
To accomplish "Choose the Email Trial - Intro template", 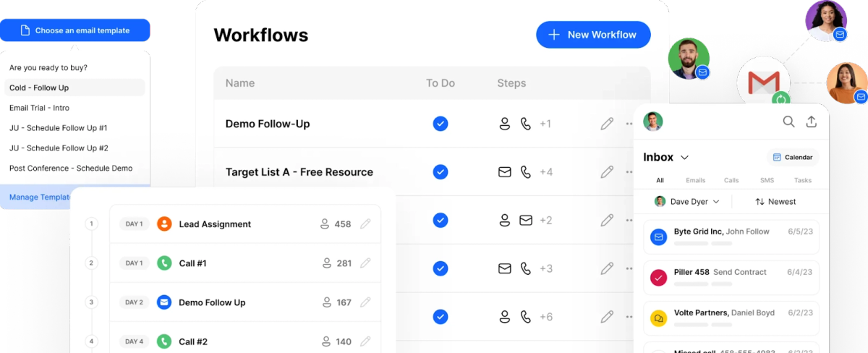I will 40,108.
